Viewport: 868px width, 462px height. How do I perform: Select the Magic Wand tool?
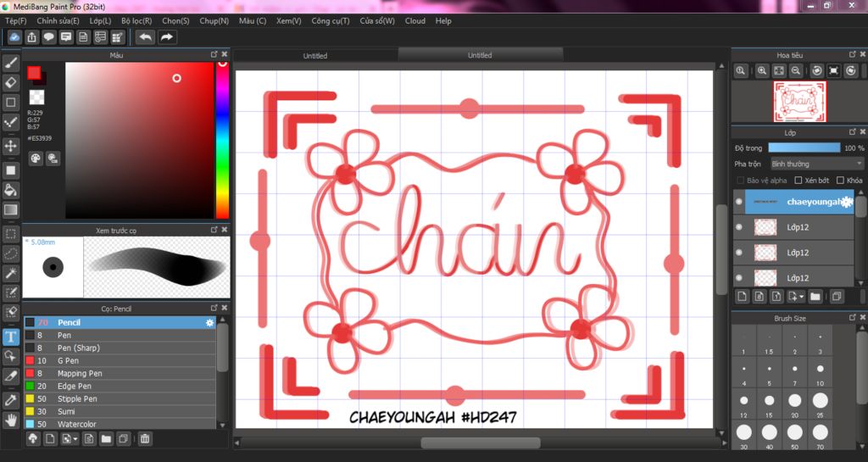pyautogui.click(x=11, y=273)
